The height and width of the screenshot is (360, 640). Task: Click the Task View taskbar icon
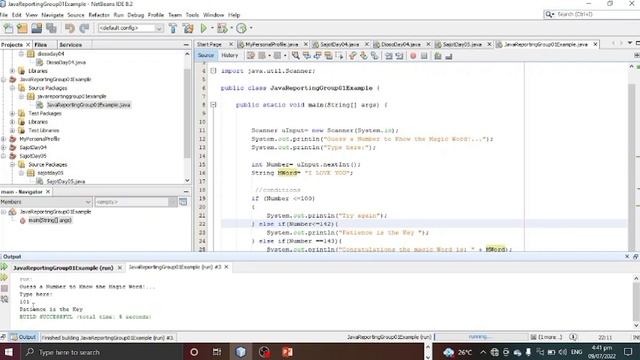pos(217,352)
